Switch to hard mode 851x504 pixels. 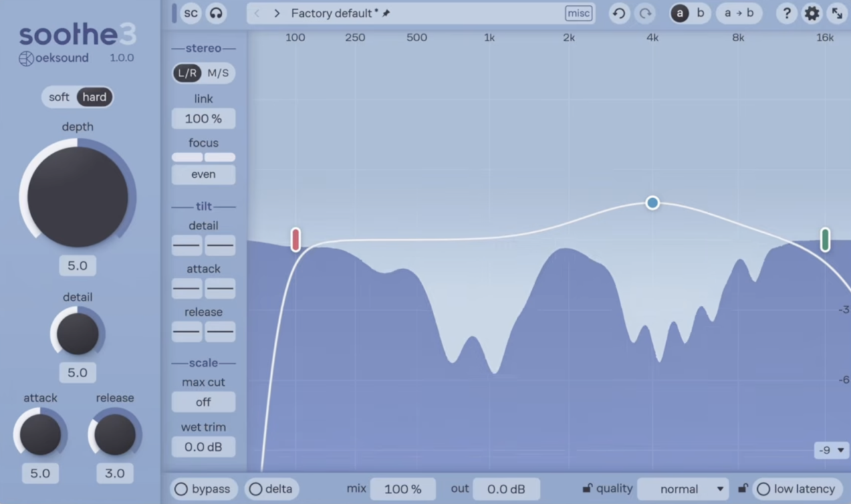94,97
